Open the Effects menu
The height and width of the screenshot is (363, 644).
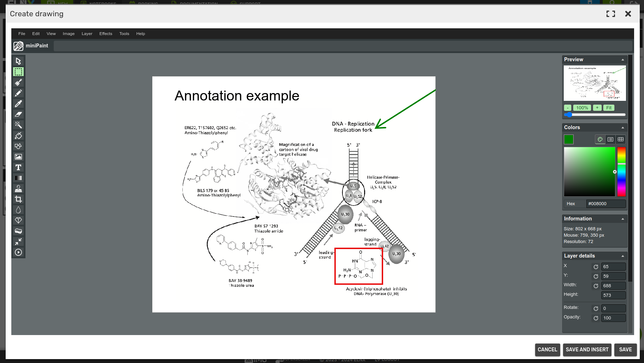[x=106, y=34]
